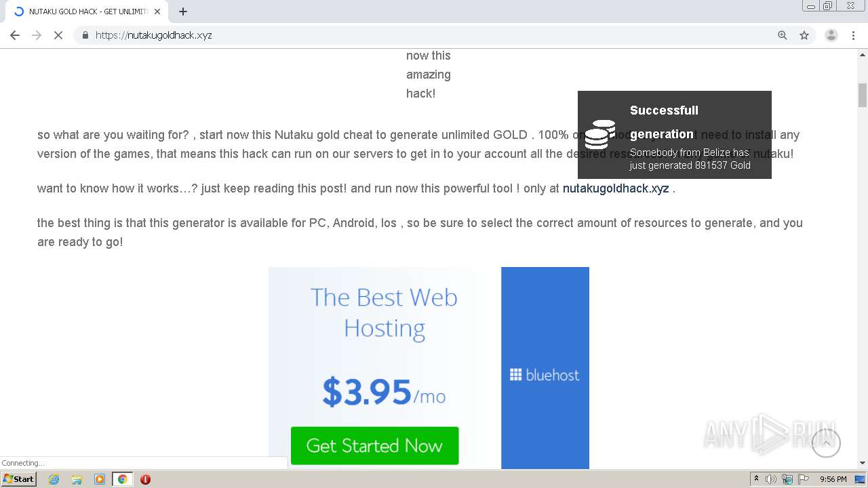
Task: Click the Get Started Now button
Action: pos(374,445)
